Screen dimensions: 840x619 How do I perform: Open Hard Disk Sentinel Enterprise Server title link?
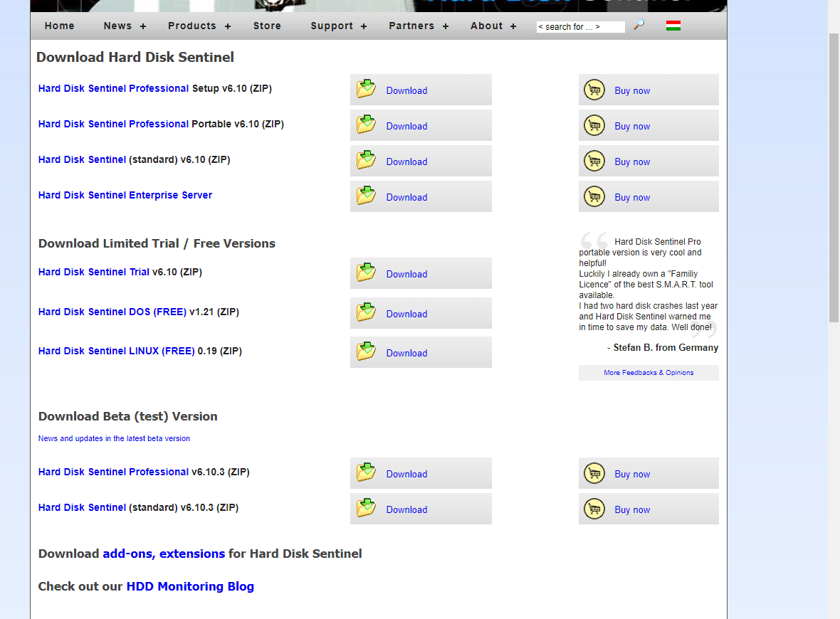[125, 196]
